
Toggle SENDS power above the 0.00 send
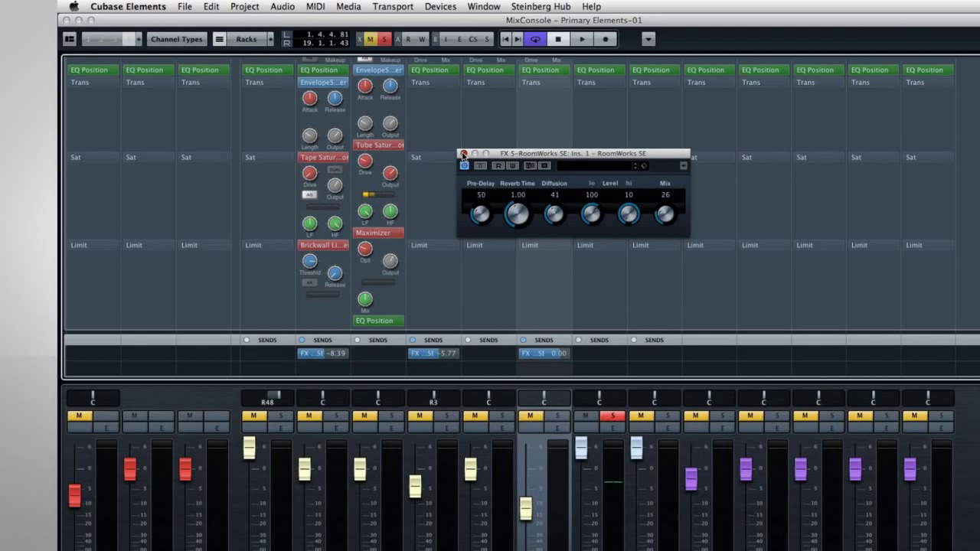click(523, 340)
